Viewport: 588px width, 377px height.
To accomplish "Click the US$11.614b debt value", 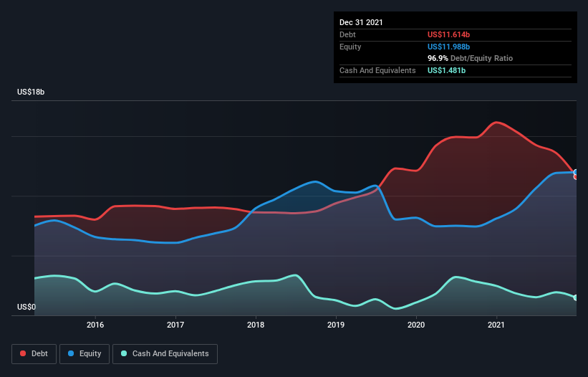I will [448, 34].
